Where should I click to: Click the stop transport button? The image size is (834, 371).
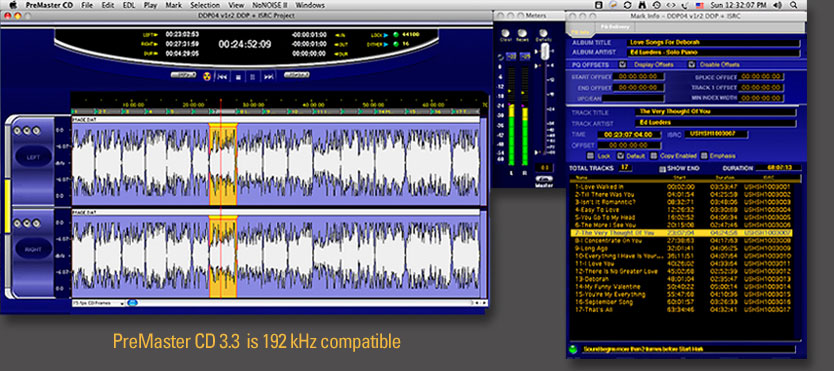(x=238, y=77)
